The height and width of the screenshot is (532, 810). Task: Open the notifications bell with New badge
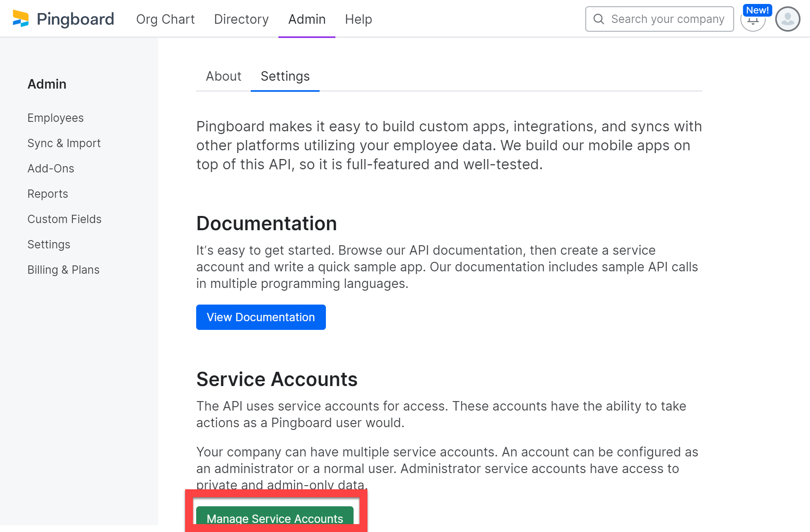tap(753, 19)
